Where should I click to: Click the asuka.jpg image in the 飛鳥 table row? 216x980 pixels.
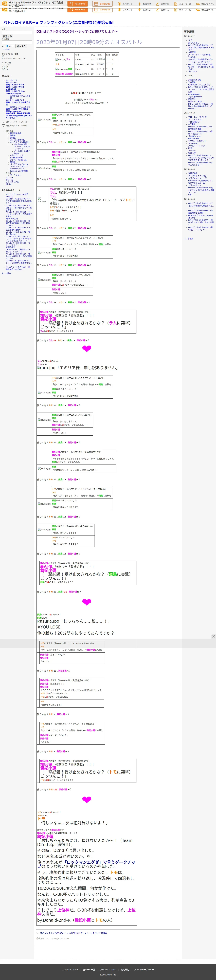(62, 69)
